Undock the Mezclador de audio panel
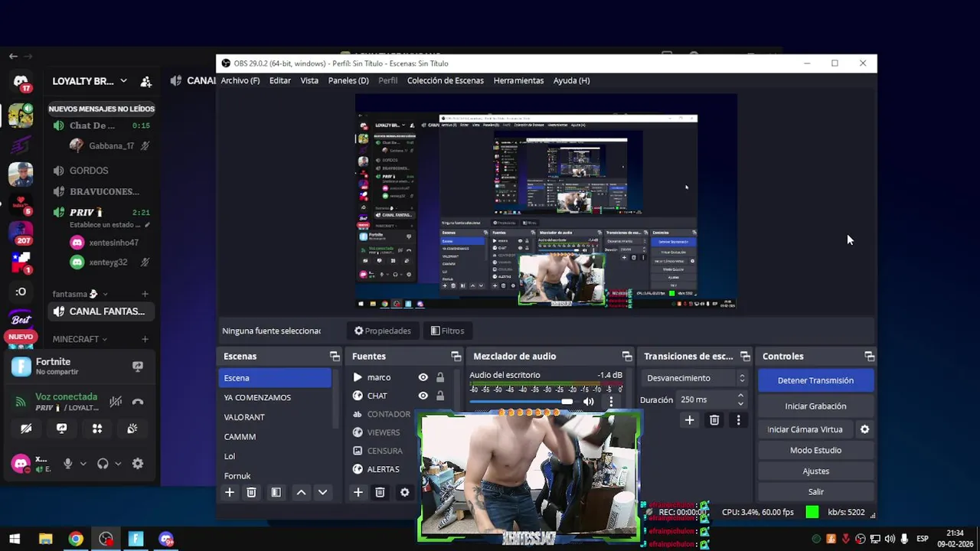The width and height of the screenshot is (980, 551). point(627,357)
